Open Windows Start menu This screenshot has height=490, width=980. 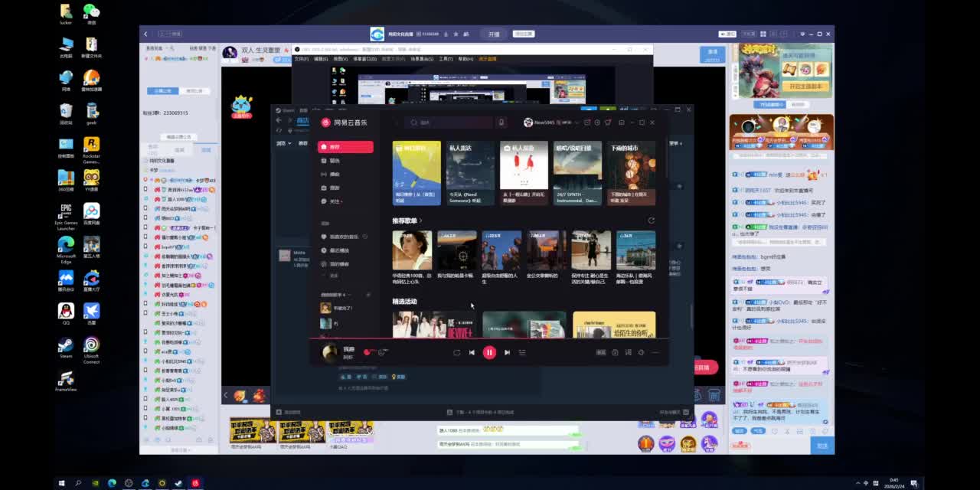click(x=61, y=483)
